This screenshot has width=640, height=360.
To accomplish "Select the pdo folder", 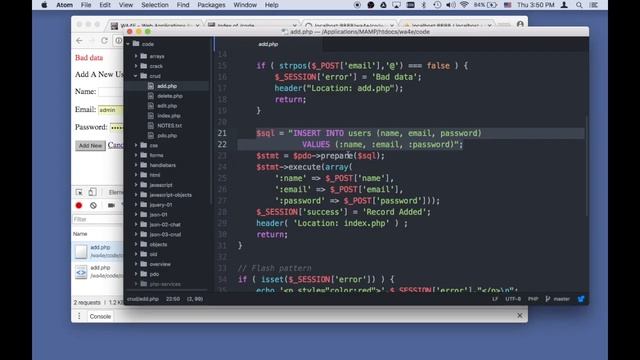I will click(x=154, y=274).
